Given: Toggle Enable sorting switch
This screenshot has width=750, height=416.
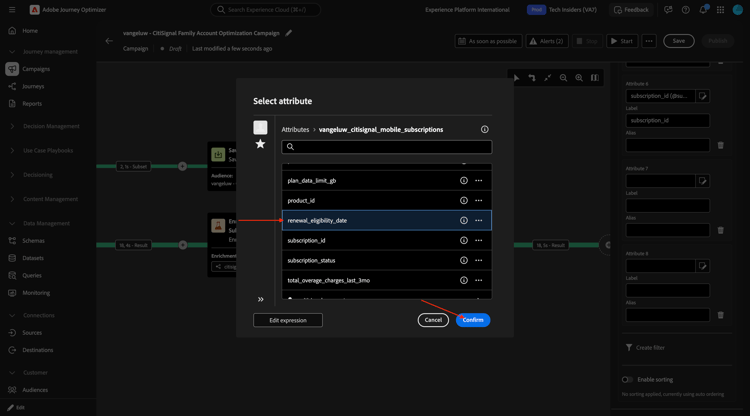Looking at the screenshot, I should pyautogui.click(x=627, y=380).
